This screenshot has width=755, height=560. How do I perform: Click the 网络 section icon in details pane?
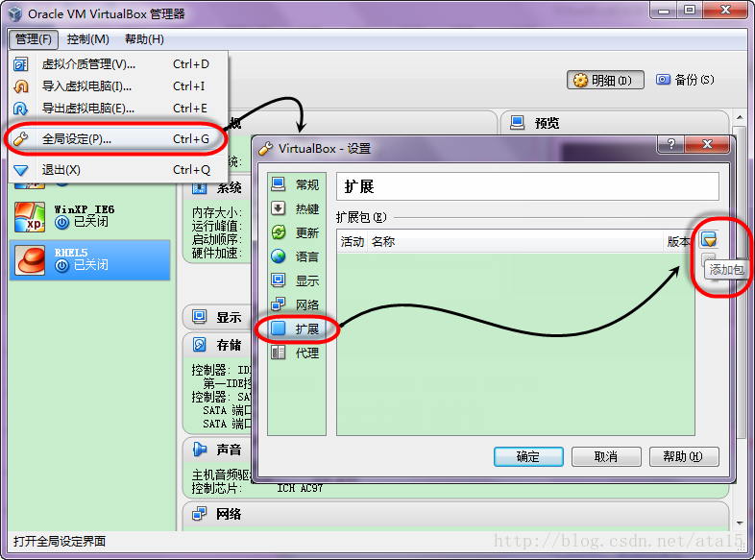(200, 514)
